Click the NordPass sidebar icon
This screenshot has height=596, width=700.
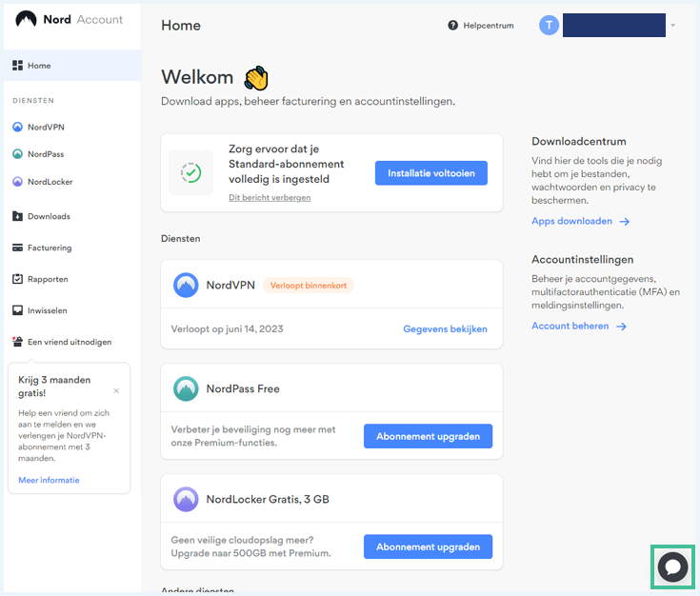click(17, 154)
